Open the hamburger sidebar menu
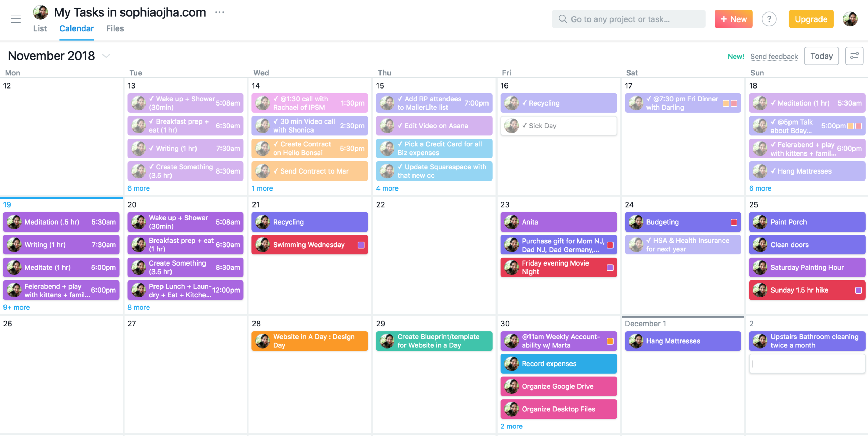The width and height of the screenshot is (868, 436). coord(16,19)
